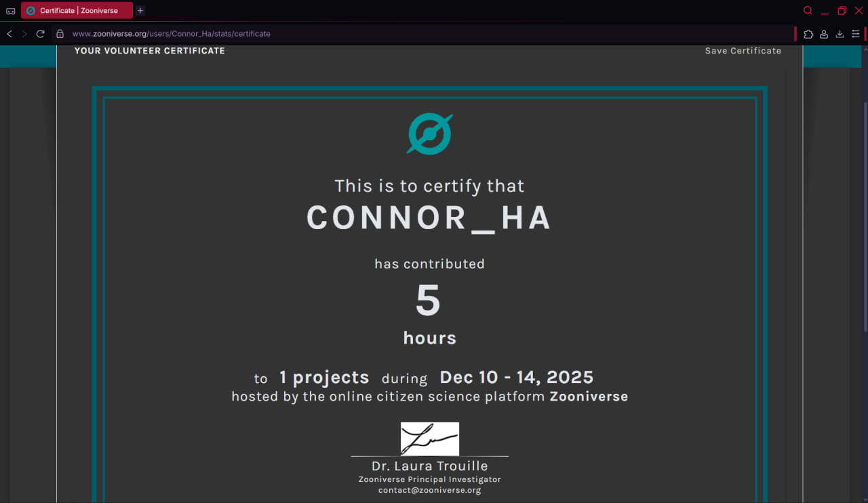Click the contact@zooniverse.org email text
Viewport: 868px width, 503px height.
pyautogui.click(x=430, y=490)
